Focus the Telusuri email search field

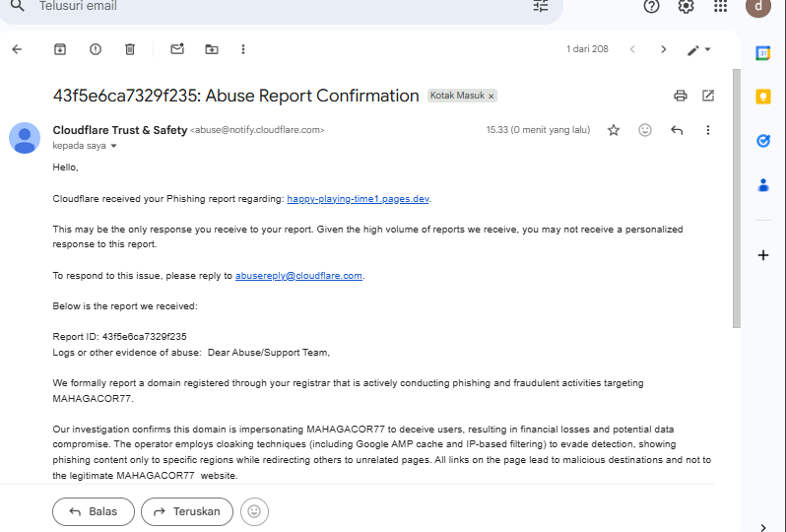[x=281, y=6]
